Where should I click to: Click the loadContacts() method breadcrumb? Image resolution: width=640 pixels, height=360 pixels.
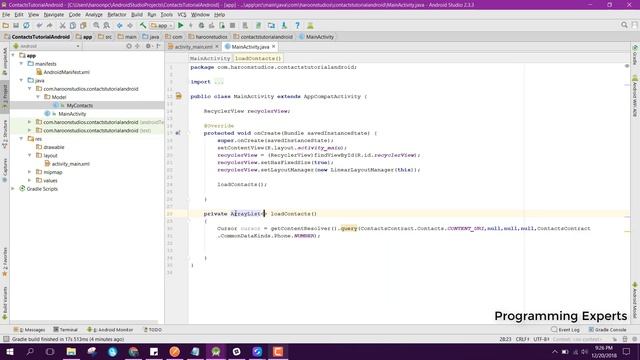tap(258, 58)
